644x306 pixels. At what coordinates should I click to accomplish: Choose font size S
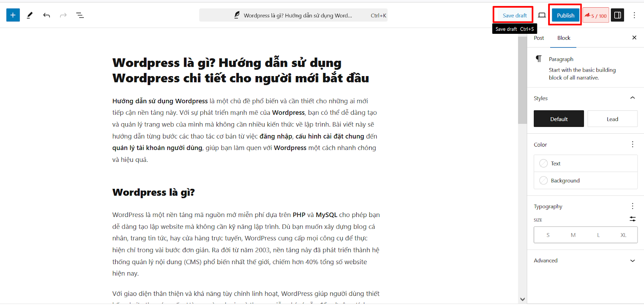coord(548,235)
